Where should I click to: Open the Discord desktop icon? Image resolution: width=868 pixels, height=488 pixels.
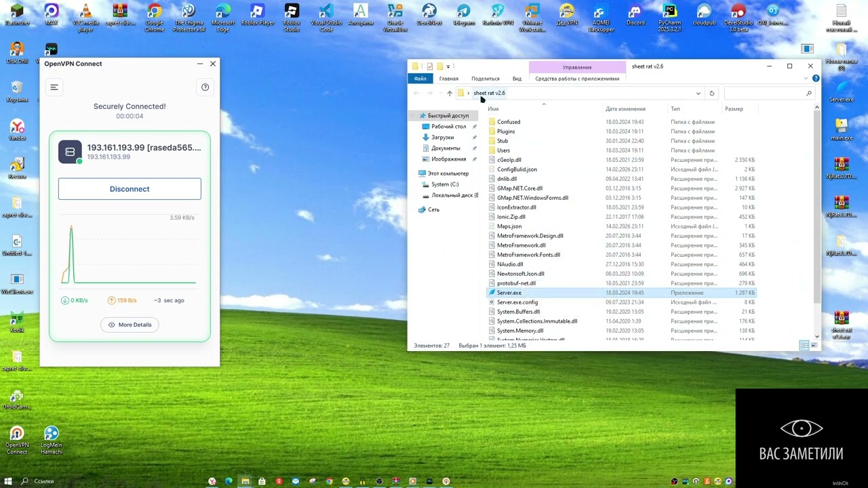[x=635, y=15]
